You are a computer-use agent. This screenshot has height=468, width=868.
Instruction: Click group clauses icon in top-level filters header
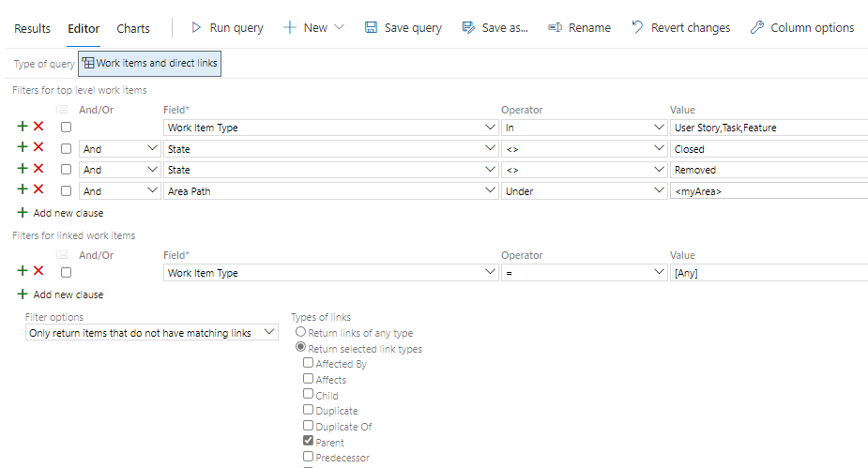pos(62,110)
